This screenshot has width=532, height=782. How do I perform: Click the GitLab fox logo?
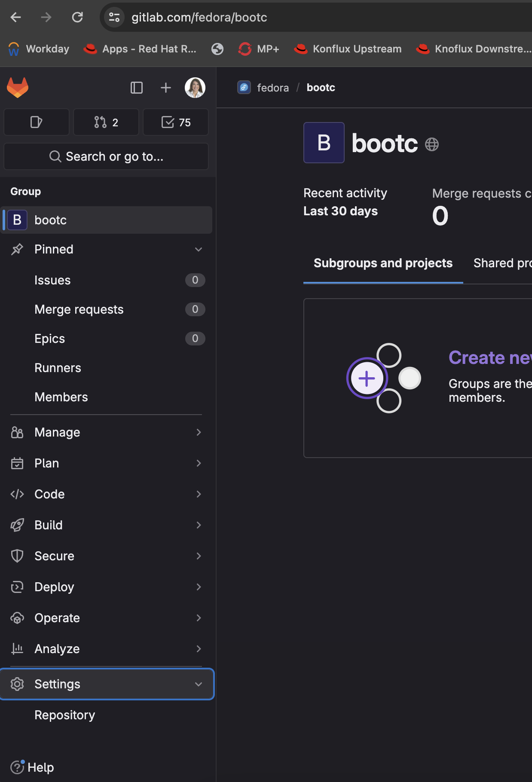(x=18, y=88)
